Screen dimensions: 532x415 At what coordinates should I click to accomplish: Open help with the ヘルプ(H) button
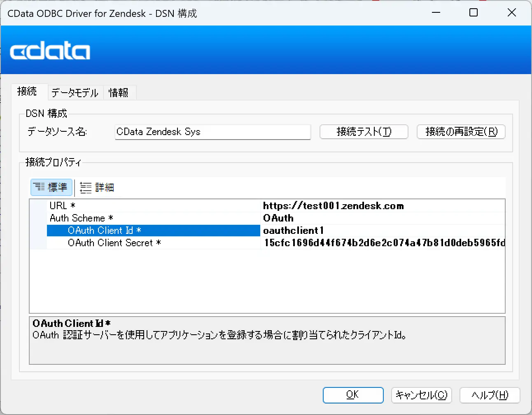[x=490, y=395]
